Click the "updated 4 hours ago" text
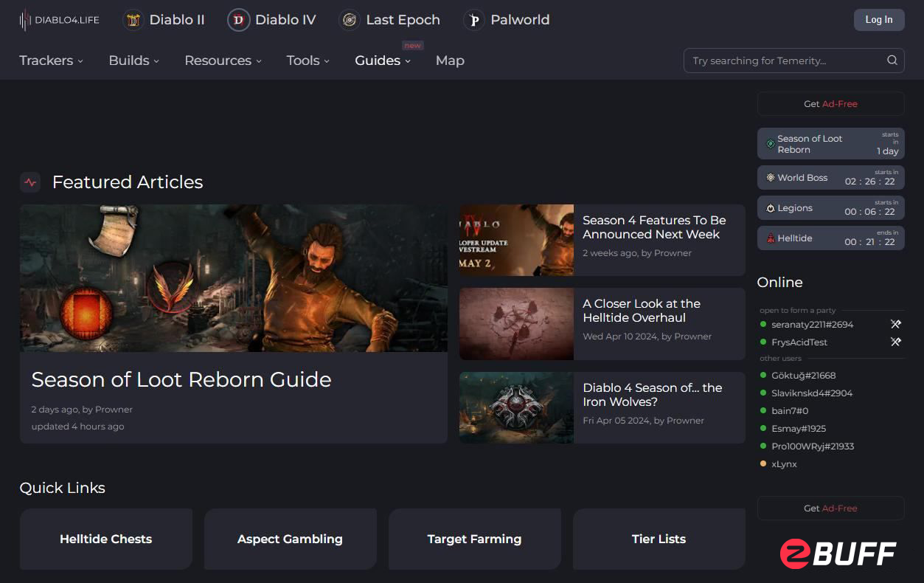Screen dimensions: 924x583 tap(77, 427)
